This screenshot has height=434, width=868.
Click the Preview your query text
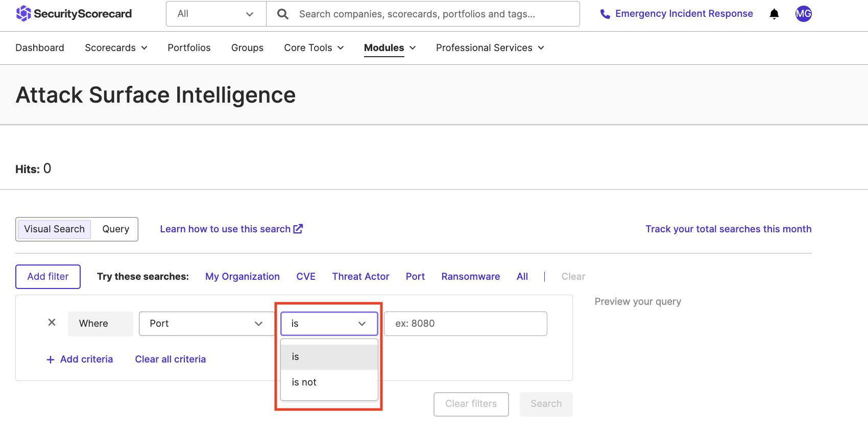[x=638, y=302]
